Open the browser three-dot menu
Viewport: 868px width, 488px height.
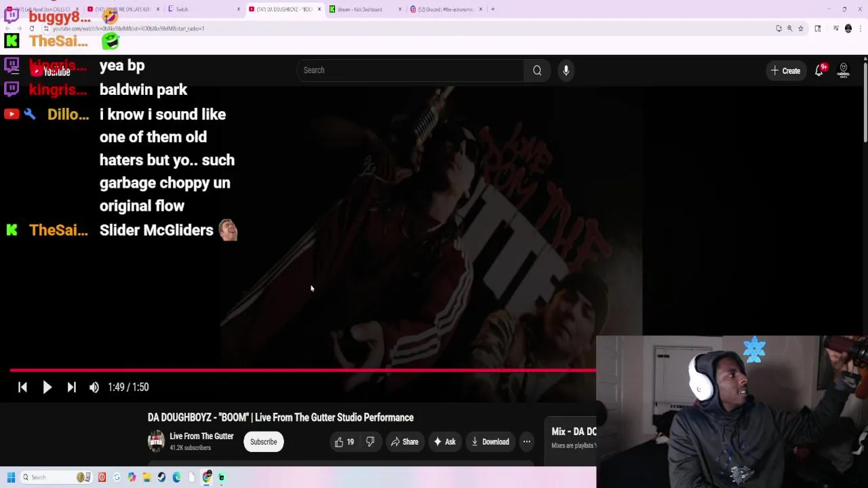861,28
